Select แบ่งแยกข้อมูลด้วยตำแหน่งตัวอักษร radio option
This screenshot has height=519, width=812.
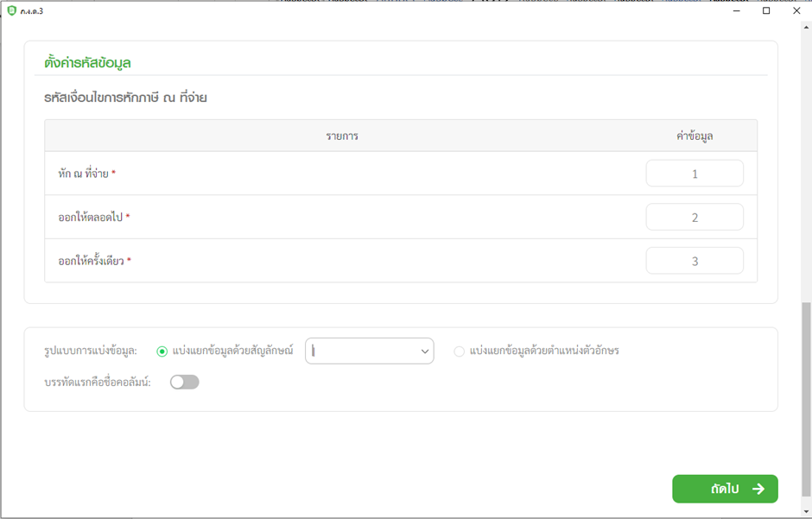(x=460, y=351)
